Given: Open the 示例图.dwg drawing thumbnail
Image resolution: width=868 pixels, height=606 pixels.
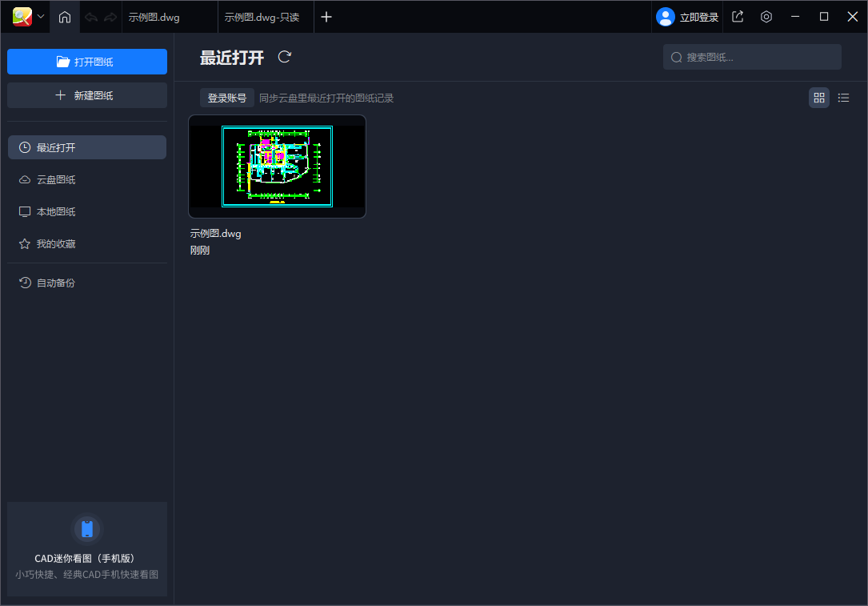Looking at the screenshot, I should [277, 167].
